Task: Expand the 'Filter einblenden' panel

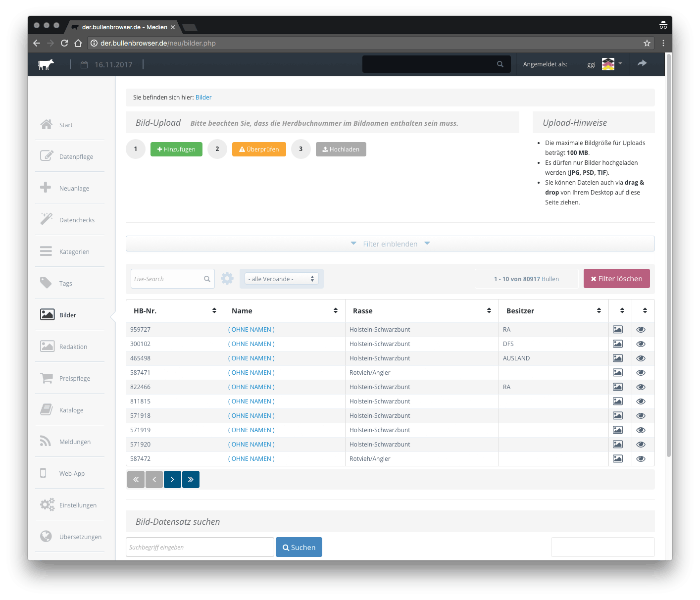Action: pos(390,244)
